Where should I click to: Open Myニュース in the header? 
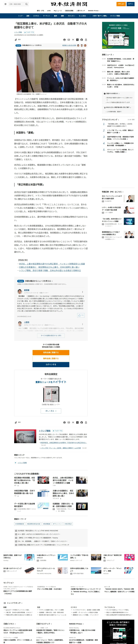[58, 11]
